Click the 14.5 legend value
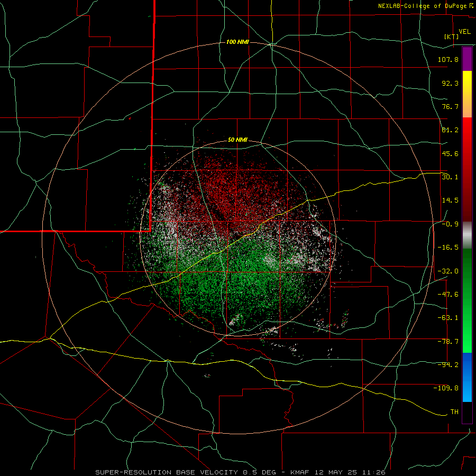 click(x=450, y=200)
